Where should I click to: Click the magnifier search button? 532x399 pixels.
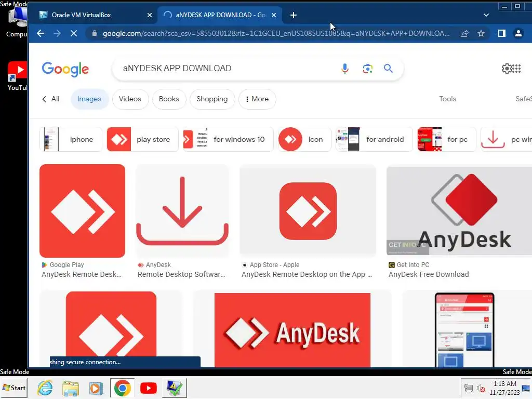coord(388,69)
